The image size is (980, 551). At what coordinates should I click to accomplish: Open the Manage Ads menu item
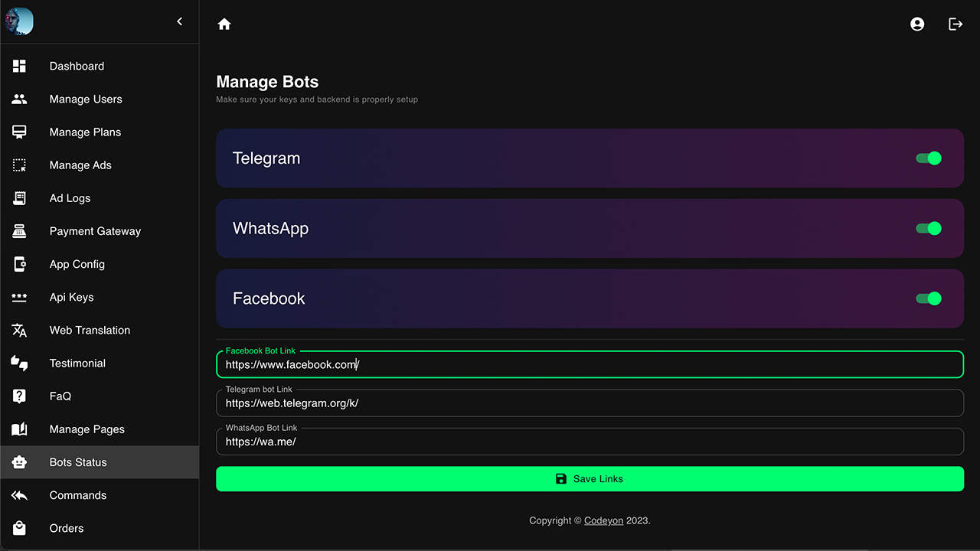click(100, 165)
